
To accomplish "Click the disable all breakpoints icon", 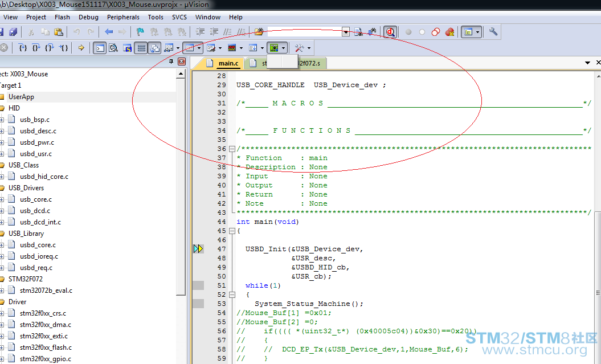I will pos(436,32).
